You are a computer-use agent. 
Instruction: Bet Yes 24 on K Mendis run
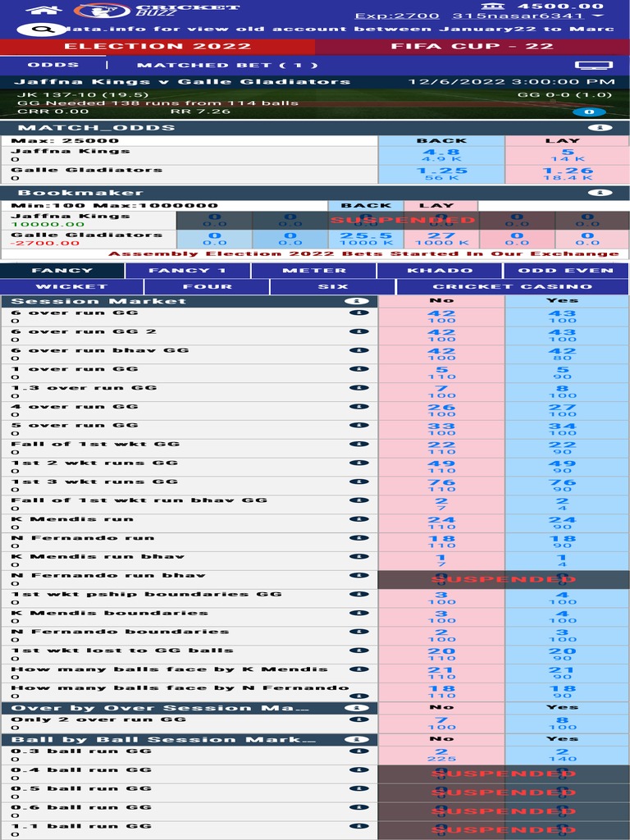tap(568, 523)
